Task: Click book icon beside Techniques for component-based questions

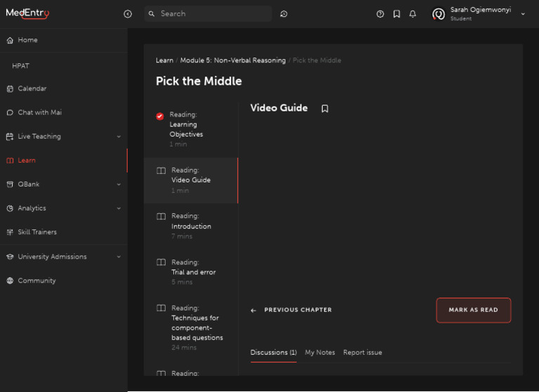Action: pyautogui.click(x=161, y=308)
